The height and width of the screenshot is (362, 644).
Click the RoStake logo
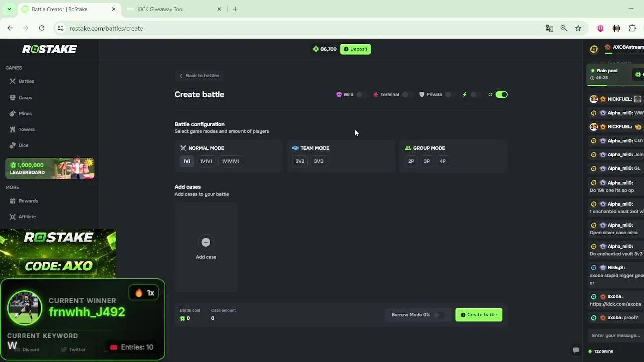pyautogui.click(x=49, y=49)
